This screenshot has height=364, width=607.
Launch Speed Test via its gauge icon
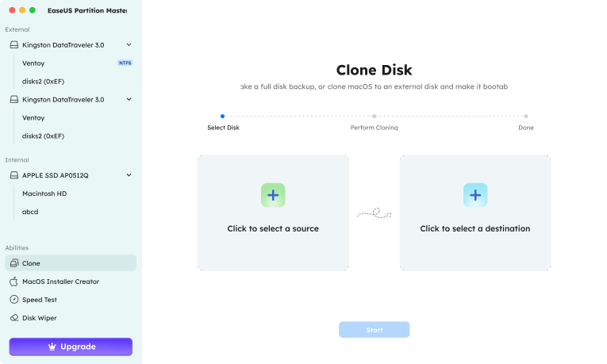point(13,300)
